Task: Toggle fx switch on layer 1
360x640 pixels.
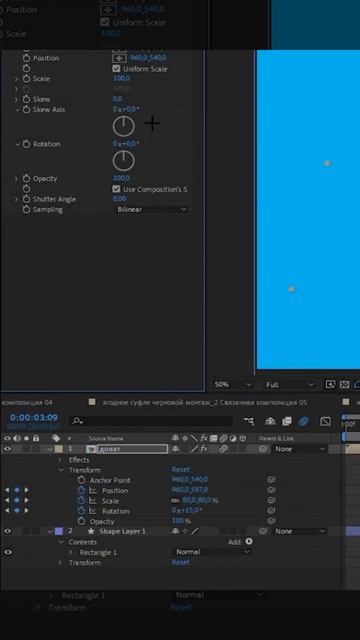Action: pyautogui.click(x=204, y=449)
